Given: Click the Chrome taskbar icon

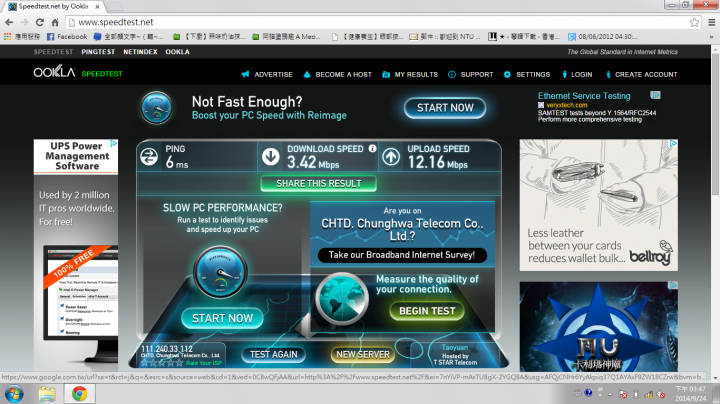Looking at the screenshot, I should coord(79,393).
